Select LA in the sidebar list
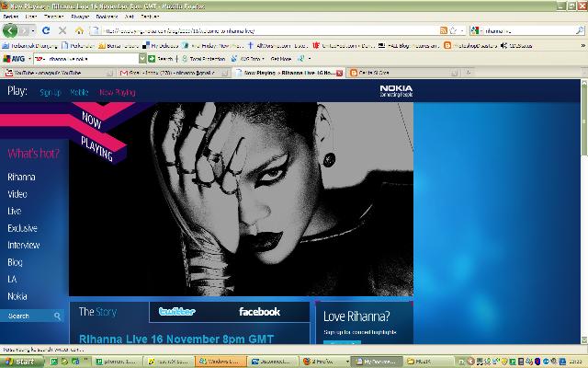Screen dimensions: 588x368 click(x=12, y=279)
